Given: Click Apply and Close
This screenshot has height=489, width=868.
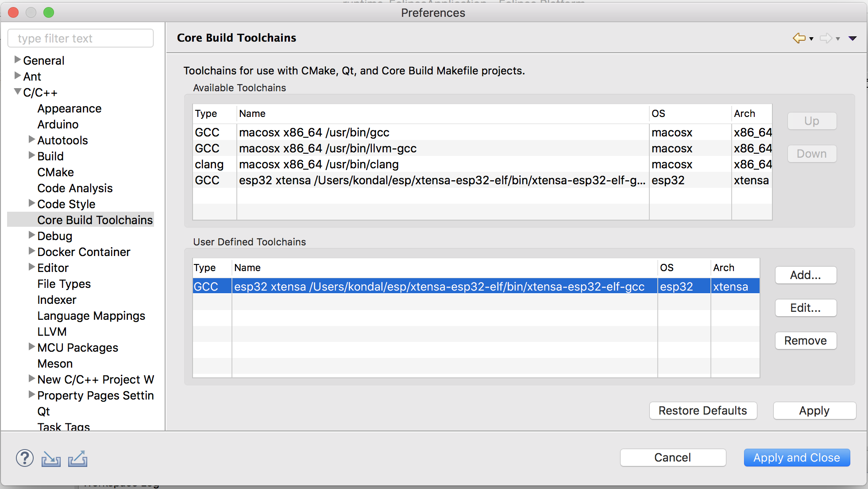Looking at the screenshot, I should click(x=796, y=458).
